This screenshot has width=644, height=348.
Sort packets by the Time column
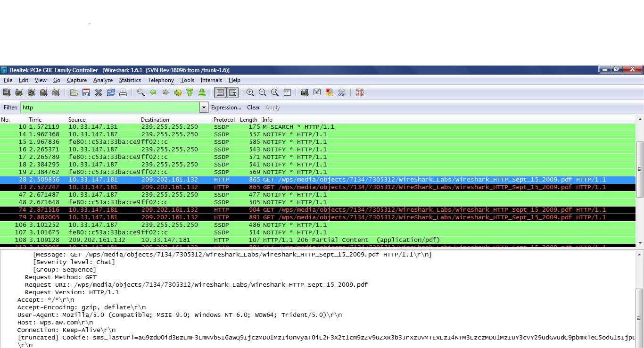point(47,120)
